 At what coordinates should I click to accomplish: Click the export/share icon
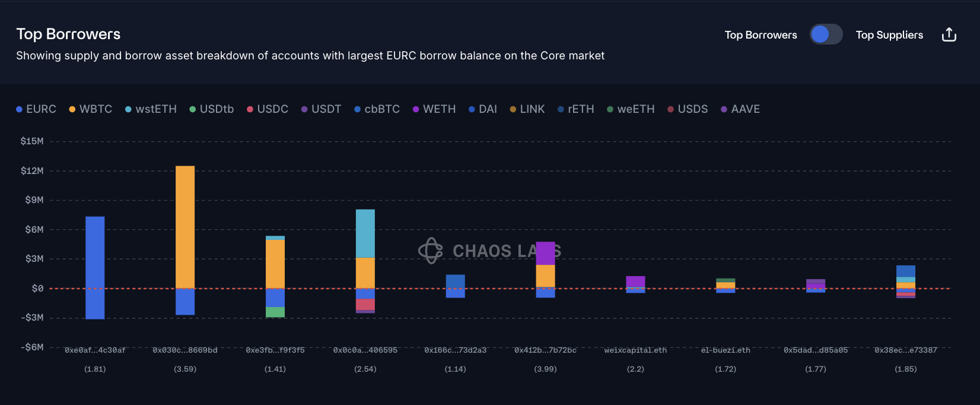pos(949,35)
